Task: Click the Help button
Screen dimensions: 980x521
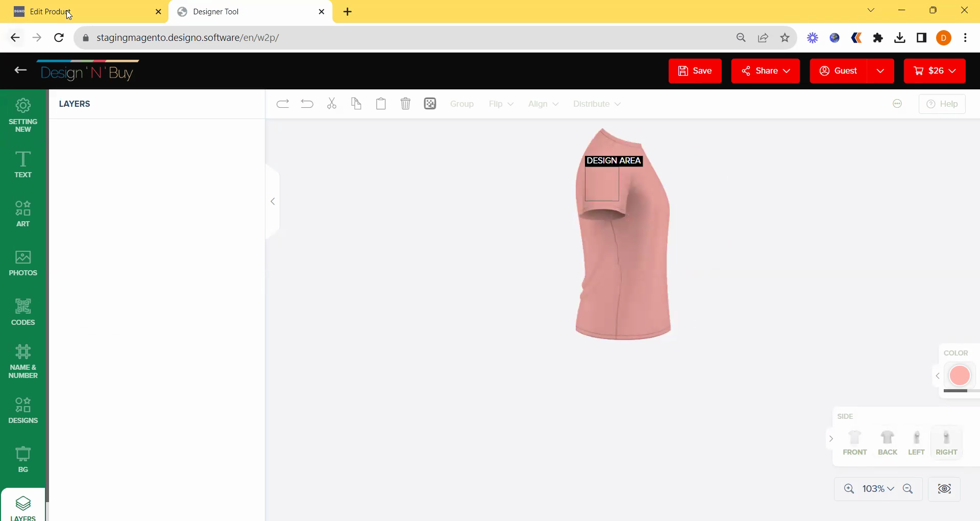Action: click(942, 104)
